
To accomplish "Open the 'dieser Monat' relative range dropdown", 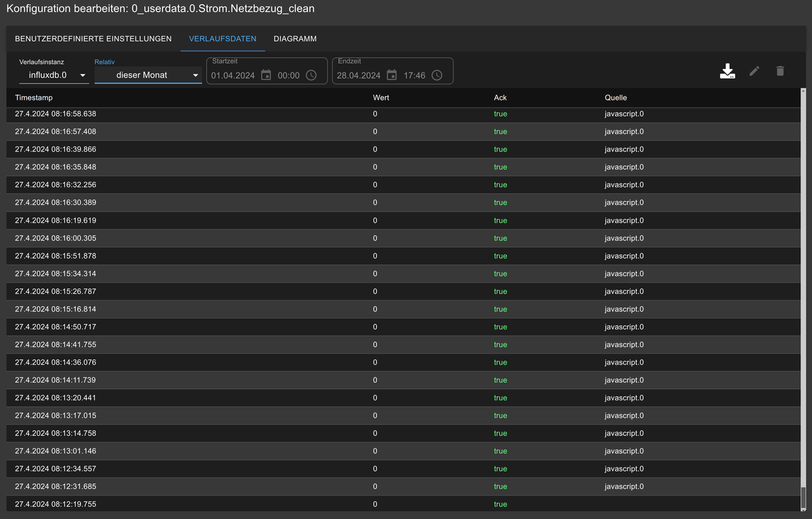I will pyautogui.click(x=148, y=75).
